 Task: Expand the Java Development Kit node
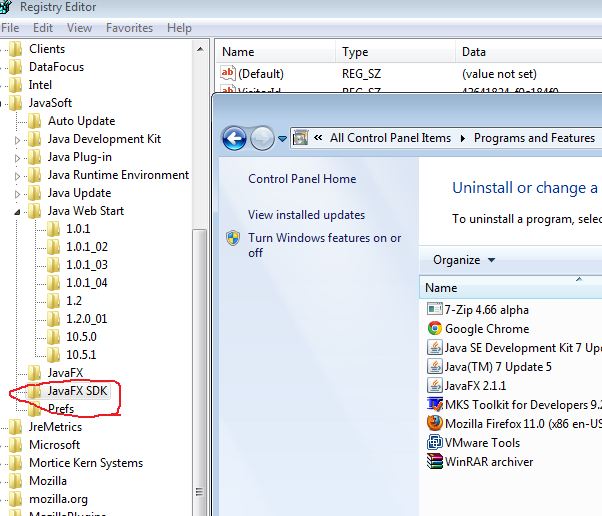(18, 140)
